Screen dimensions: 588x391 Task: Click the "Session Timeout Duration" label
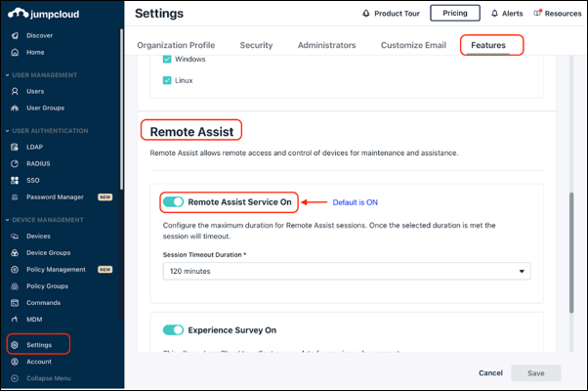pyautogui.click(x=202, y=255)
